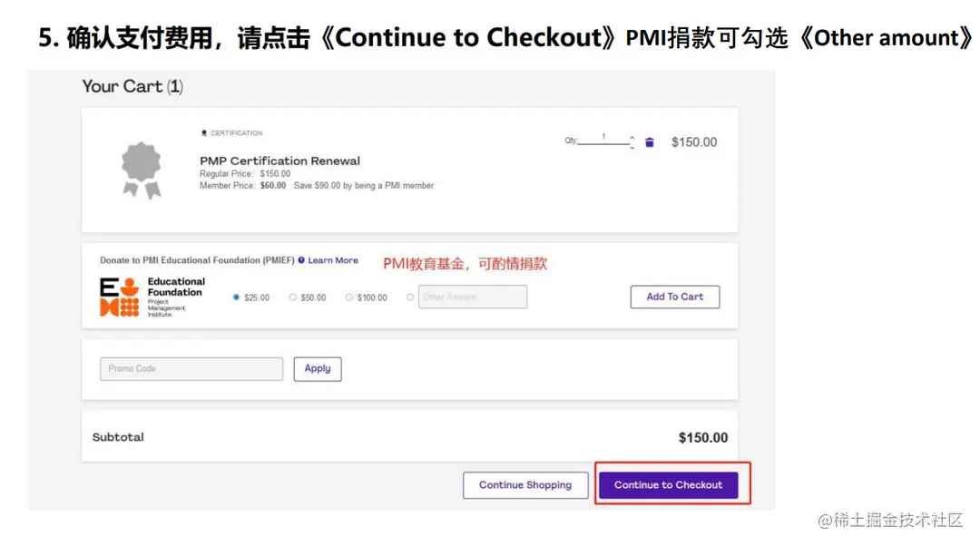Click the small certification icon above product title
The height and width of the screenshot is (546, 980).
coord(204,133)
